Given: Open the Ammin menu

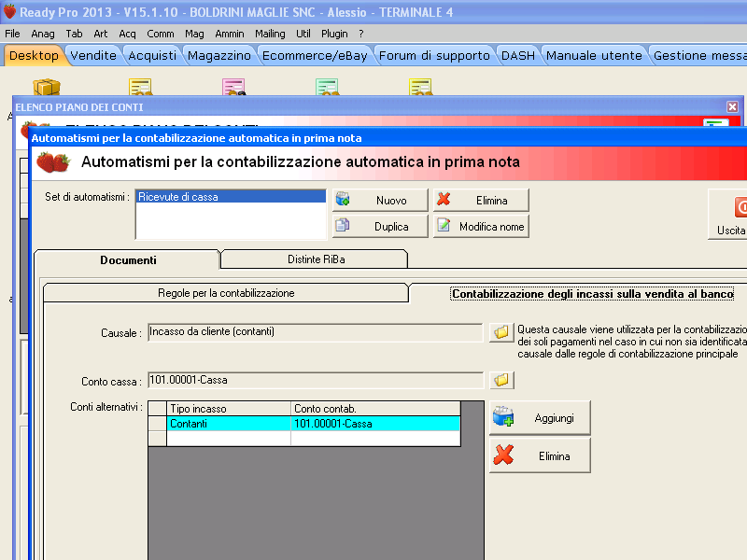Looking at the screenshot, I should click(230, 34).
